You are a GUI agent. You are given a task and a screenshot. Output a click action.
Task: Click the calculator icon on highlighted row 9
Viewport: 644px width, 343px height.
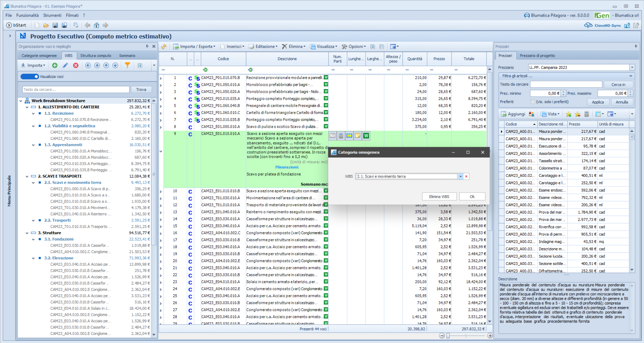click(x=341, y=136)
